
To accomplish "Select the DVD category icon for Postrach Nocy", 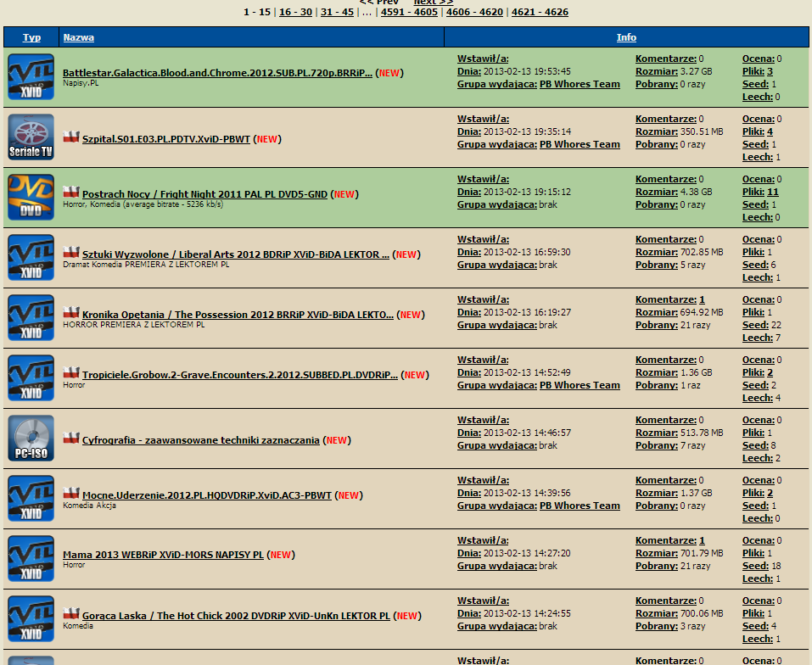I will pos(31,197).
